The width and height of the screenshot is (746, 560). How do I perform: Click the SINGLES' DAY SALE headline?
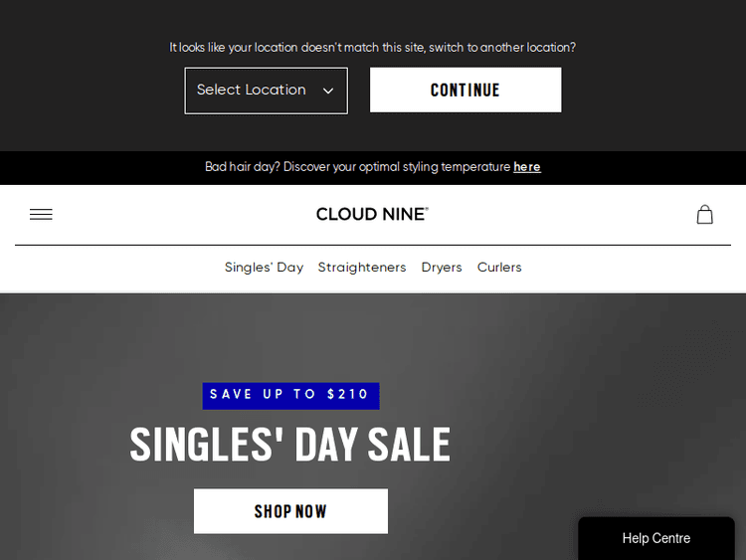pyautogui.click(x=290, y=445)
